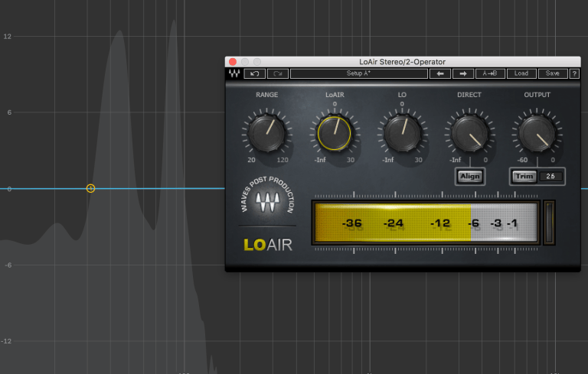Close the LoAir plugin window
This screenshot has height=374, width=588.
[233, 61]
